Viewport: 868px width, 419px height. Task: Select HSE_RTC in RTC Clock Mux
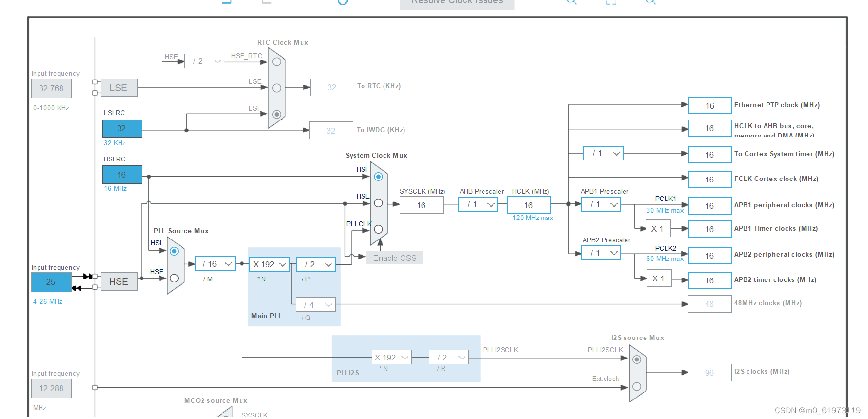pyautogui.click(x=277, y=62)
